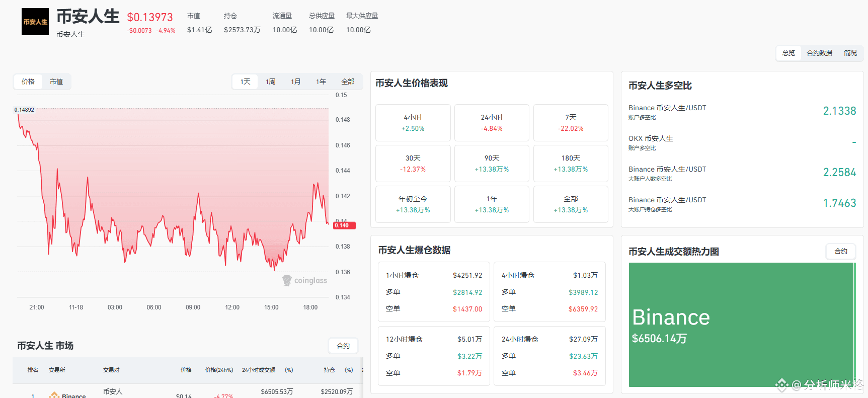Click the 市值 $1.41亿 value

[x=200, y=30]
